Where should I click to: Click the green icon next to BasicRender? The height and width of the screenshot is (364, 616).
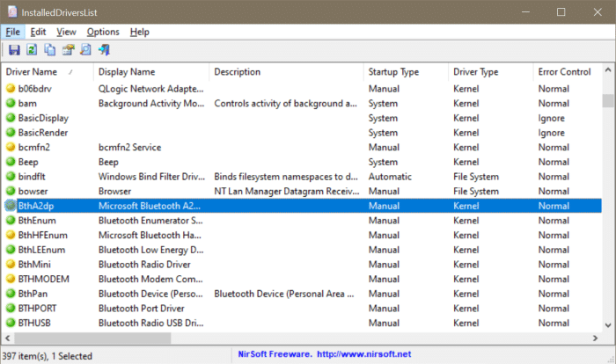click(11, 133)
